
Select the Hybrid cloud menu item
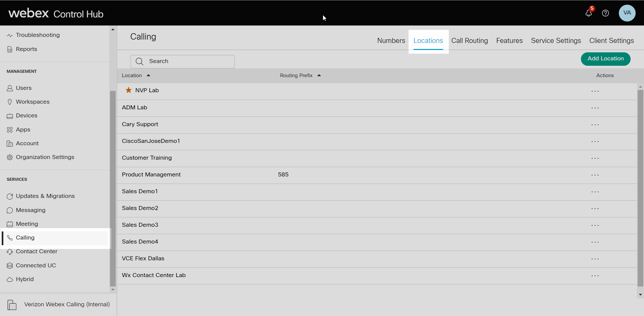coord(24,279)
